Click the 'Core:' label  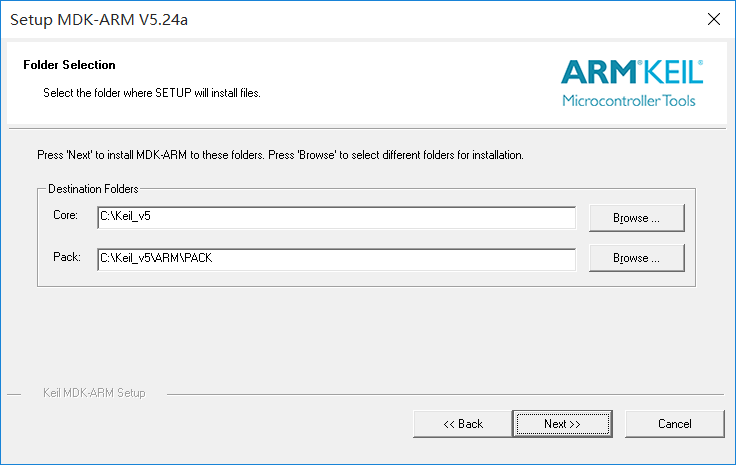(65, 215)
